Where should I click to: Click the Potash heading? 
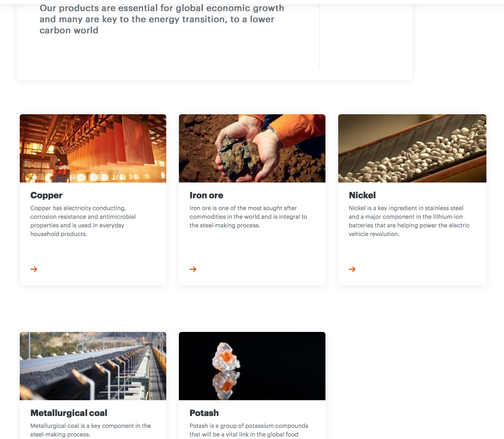pyautogui.click(x=204, y=413)
